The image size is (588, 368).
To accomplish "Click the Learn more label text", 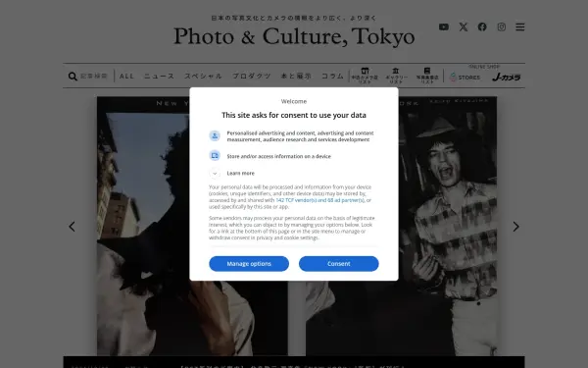I will (x=241, y=173).
